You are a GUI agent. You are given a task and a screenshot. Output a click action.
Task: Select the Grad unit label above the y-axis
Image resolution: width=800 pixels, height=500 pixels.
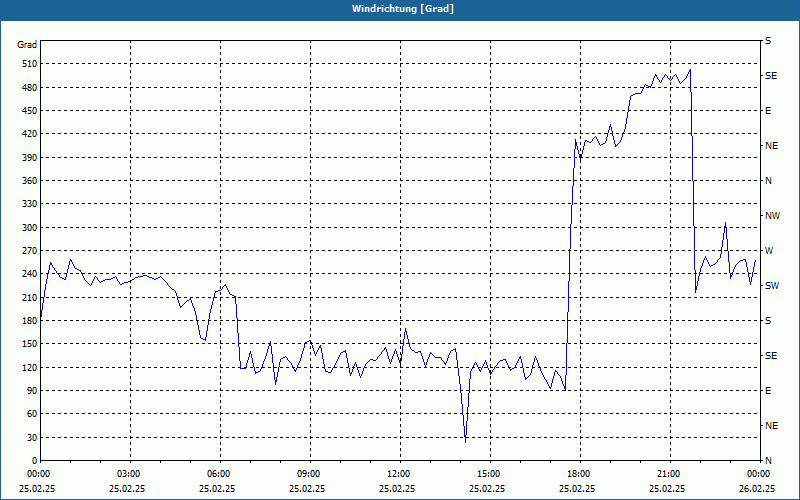[27, 45]
